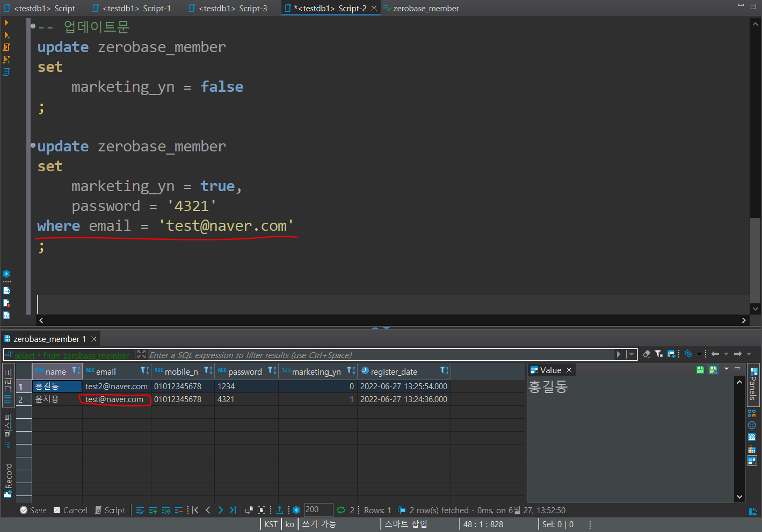Switch to <testdb1> Script tab
This screenshot has height=532, width=762.
pyautogui.click(x=39, y=8)
